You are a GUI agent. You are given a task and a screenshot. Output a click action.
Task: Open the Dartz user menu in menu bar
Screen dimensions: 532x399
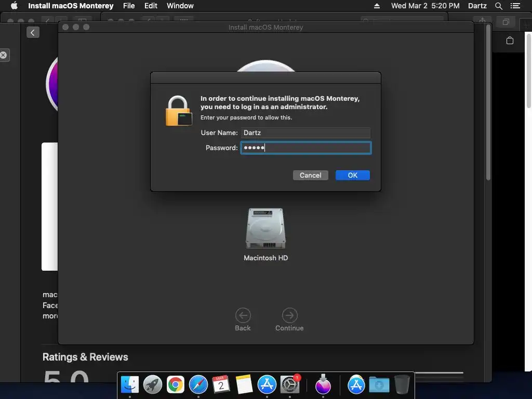pos(477,6)
